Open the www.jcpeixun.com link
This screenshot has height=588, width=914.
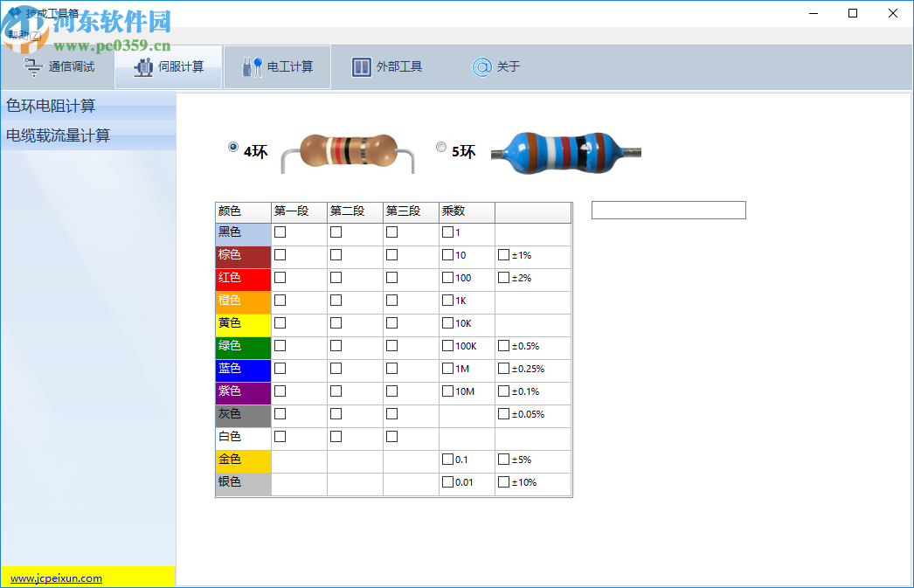pyautogui.click(x=54, y=578)
